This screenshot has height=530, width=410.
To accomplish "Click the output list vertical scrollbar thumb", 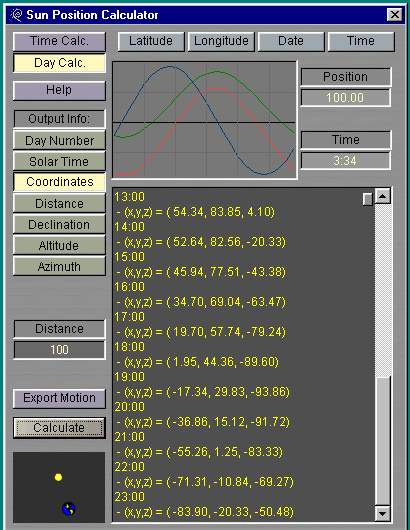I will pyautogui.click(x=383, y=441).
